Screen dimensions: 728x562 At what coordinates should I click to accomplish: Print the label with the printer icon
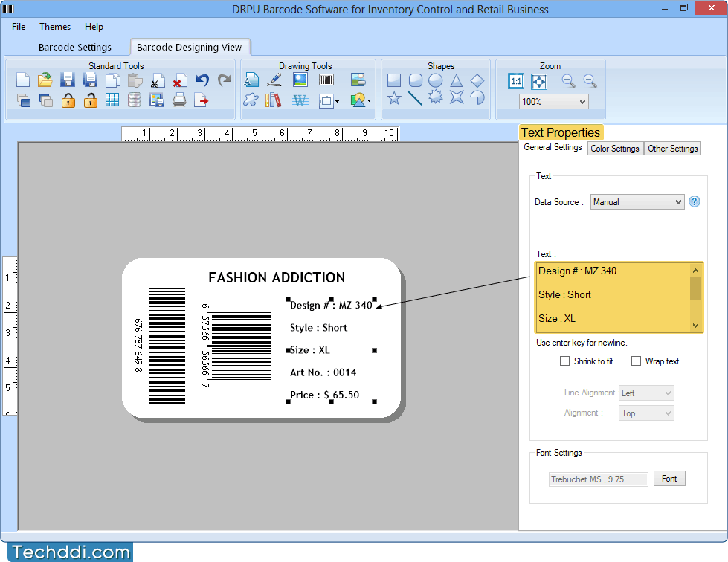179,100
